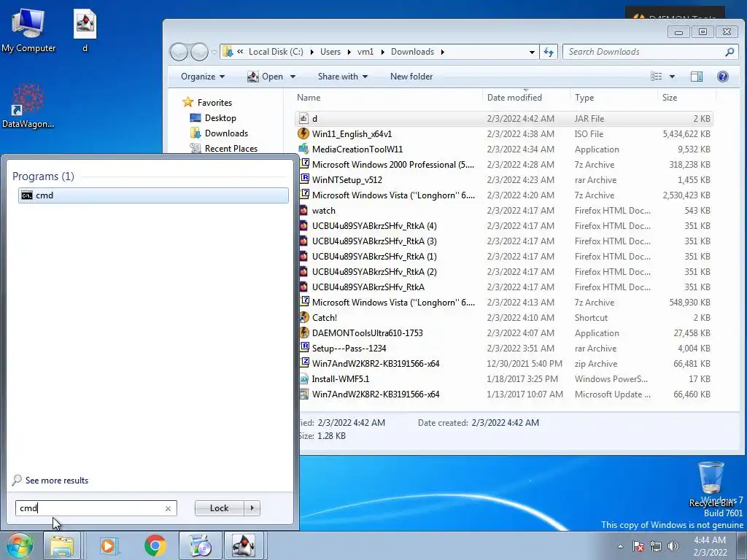Open Google Chrome from the taskbar
The image size is (747, 560).
tap(155, 545)
